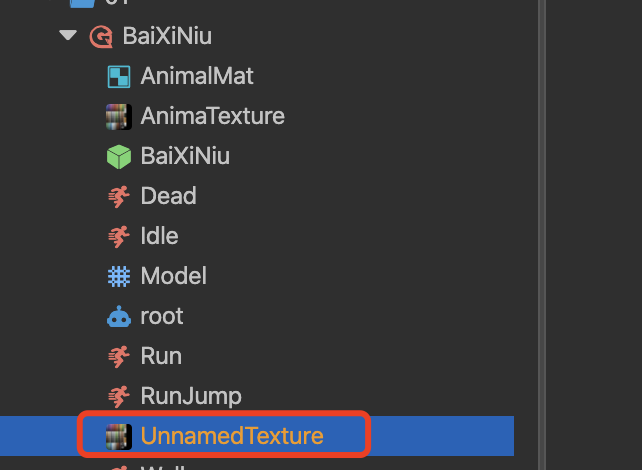Select the AnimalMat item label

pyautogui.click(x=197, y=76)
